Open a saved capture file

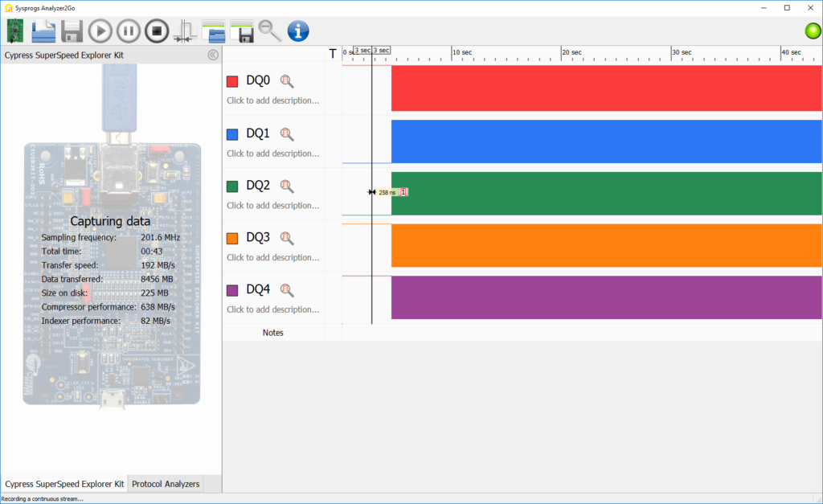pos(43,31)
